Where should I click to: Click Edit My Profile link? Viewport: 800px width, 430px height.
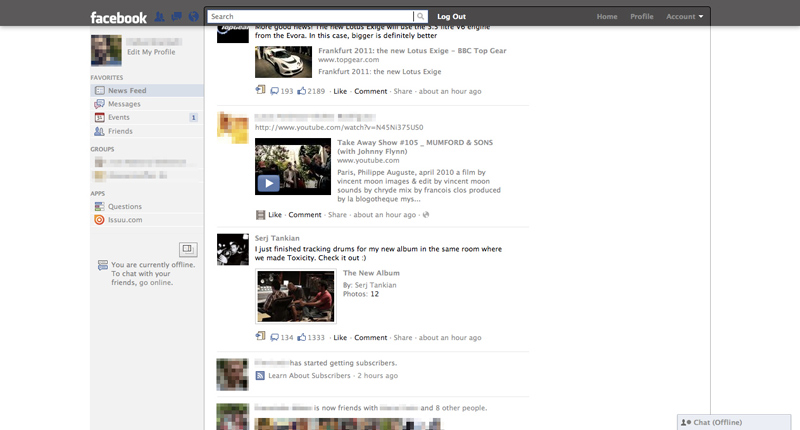pos(151,52)
